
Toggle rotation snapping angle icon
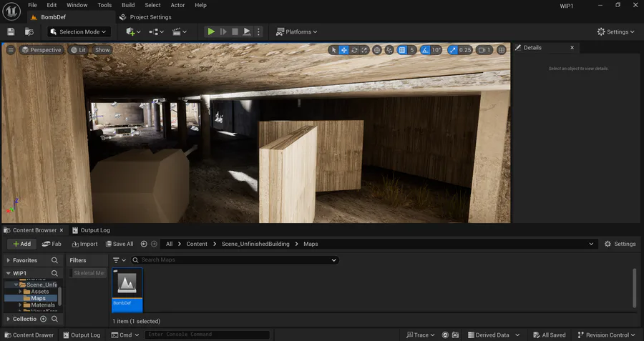click(x=426, y=50)
